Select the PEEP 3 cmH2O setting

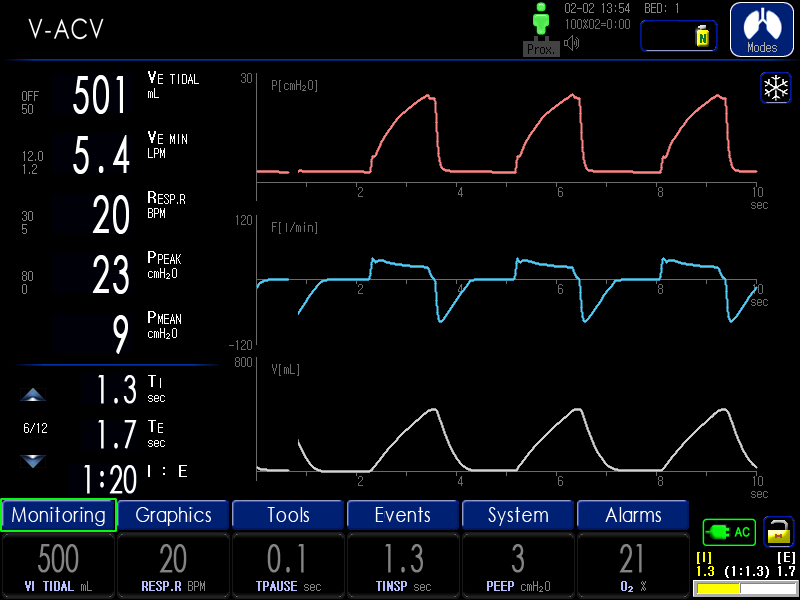point(518,566)
